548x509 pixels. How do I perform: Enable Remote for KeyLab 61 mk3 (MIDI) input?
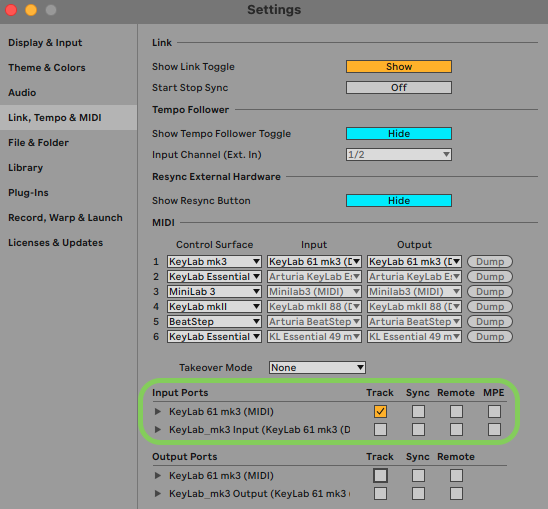[x=456, y=411]
